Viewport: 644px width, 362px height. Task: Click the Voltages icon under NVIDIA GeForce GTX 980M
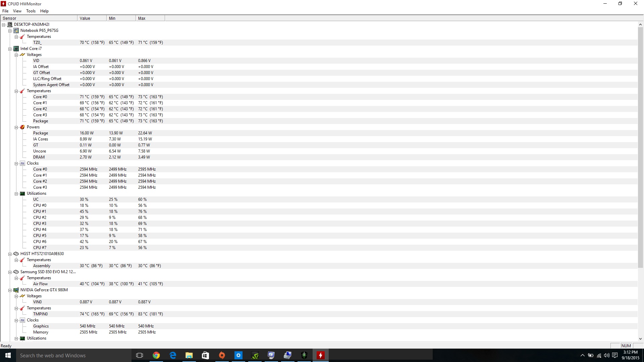click(x=22, y=296)
